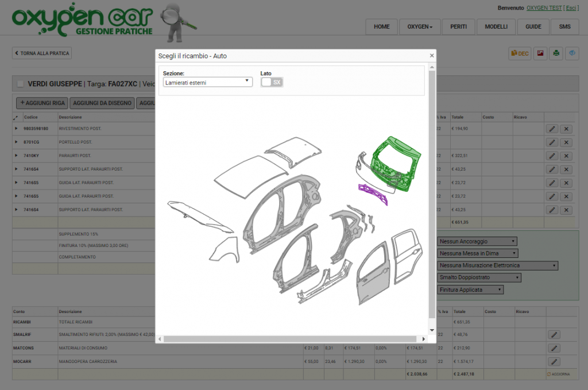Open the OXYGEN menu

pyautogui.click(x=420, y=26)
